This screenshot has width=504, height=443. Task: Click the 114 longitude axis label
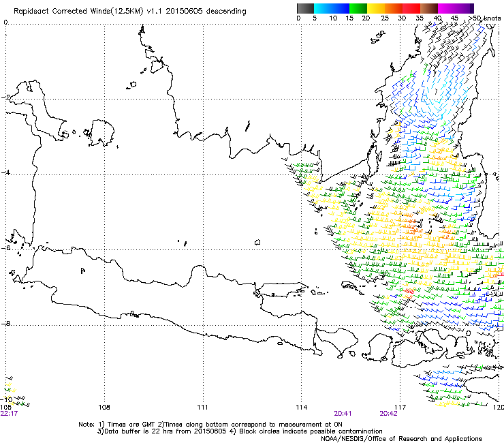coord(302,408)
